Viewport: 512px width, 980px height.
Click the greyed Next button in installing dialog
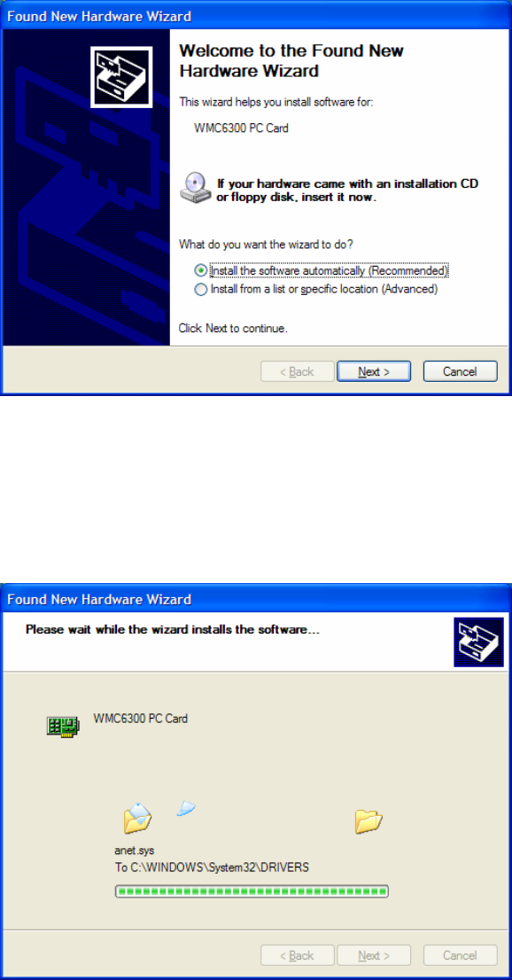click(374, 955)
